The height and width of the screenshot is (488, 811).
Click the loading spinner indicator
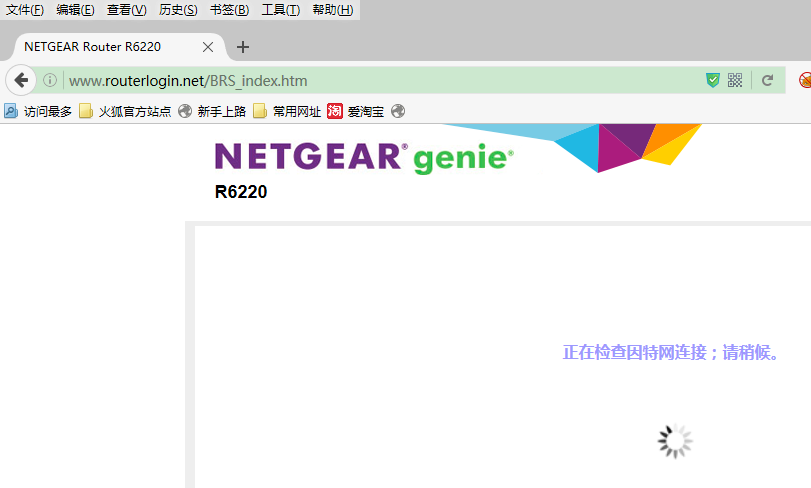tap(675, 441)
